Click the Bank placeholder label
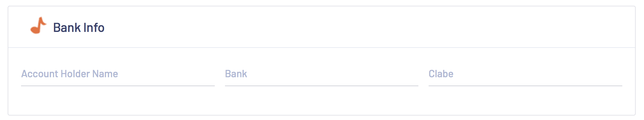644x120 pixels. 236,74
